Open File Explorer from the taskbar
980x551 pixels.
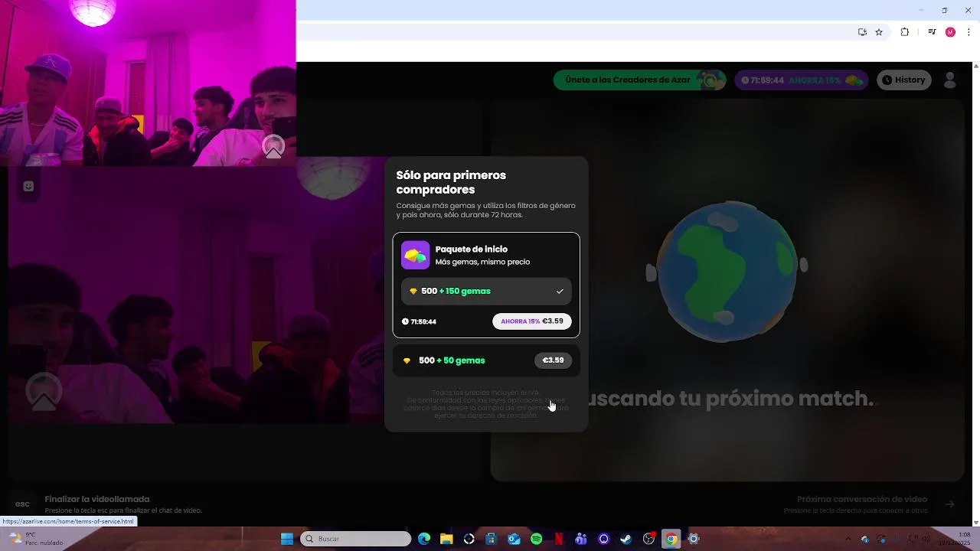446,539
